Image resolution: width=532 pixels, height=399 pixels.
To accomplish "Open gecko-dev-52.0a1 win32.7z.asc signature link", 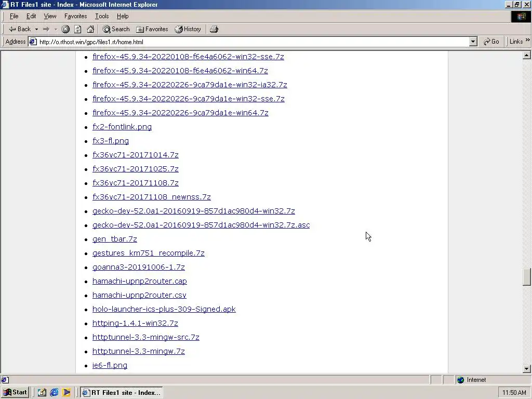I will tap(201, 225).
